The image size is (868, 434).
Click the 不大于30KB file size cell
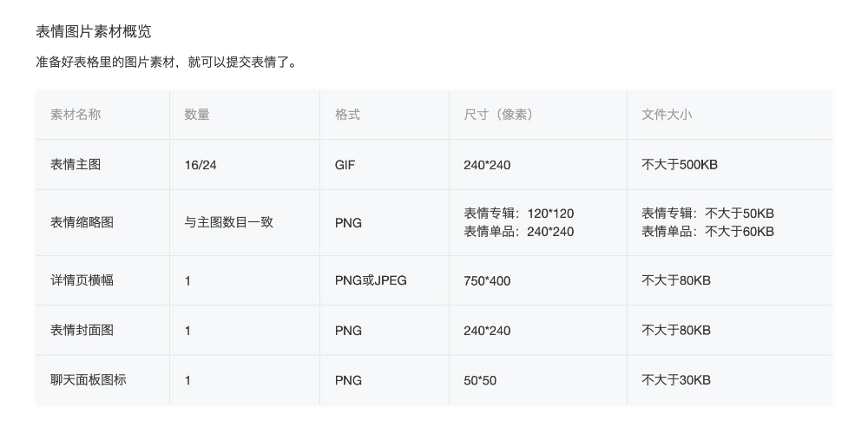[x=676, y=380]
